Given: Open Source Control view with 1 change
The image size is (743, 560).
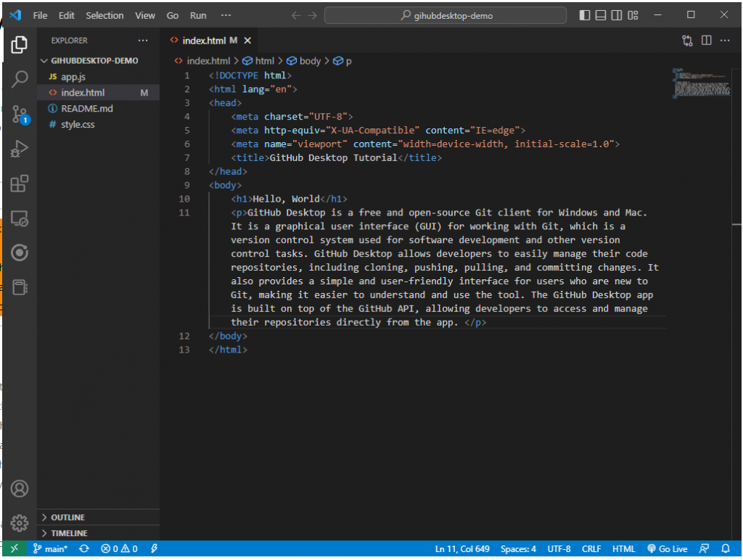Looking at the screenshot, I should pyautogui.click(x=20, y=114).
